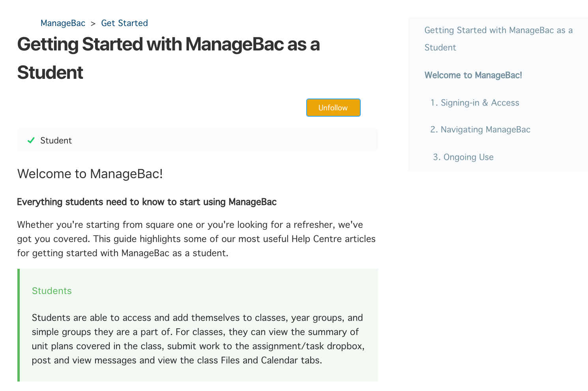588x391 pixels.
Task: Click the bold Everything students need subtitle
Action: click(x=147, y=202)
